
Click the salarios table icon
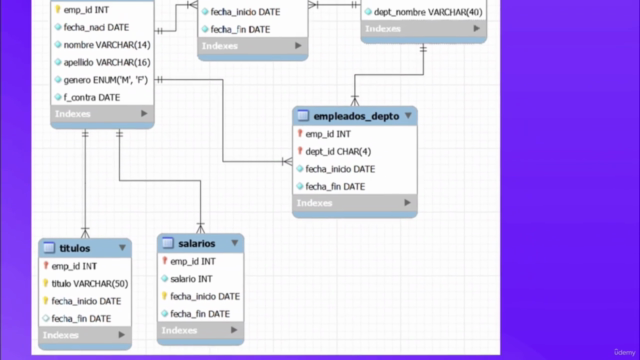click(168, 243)
